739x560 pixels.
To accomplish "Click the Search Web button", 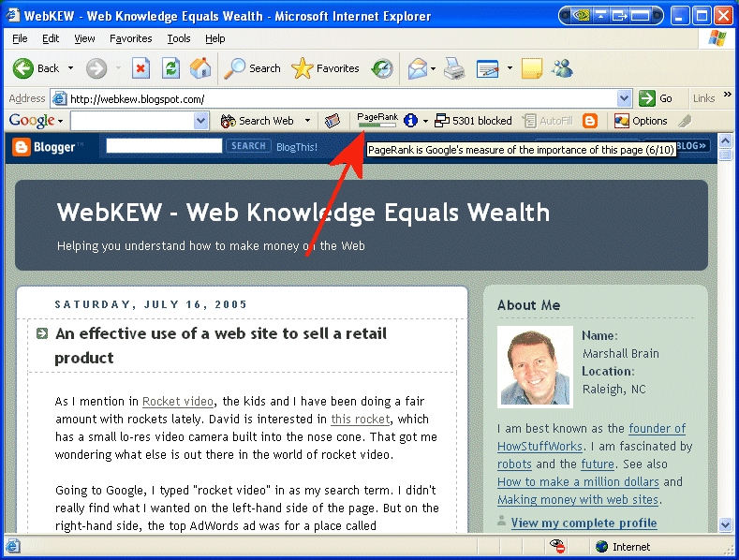I will click(x=258, y=121).
